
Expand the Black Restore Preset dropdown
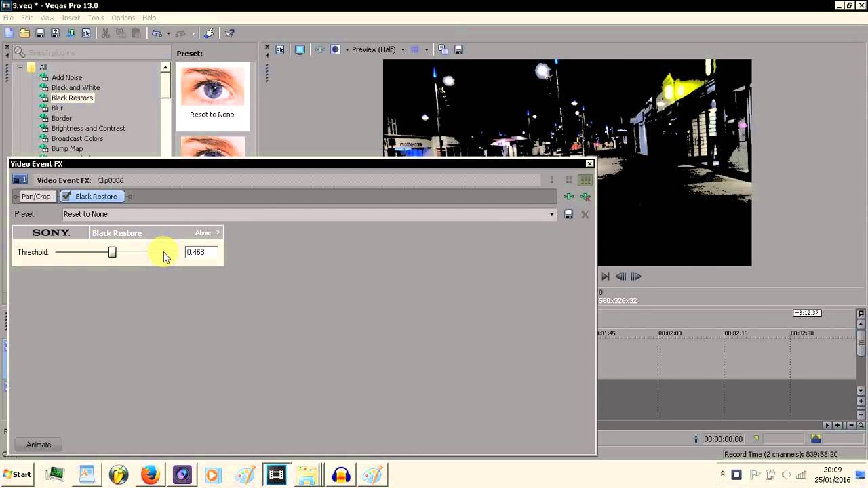551,214
